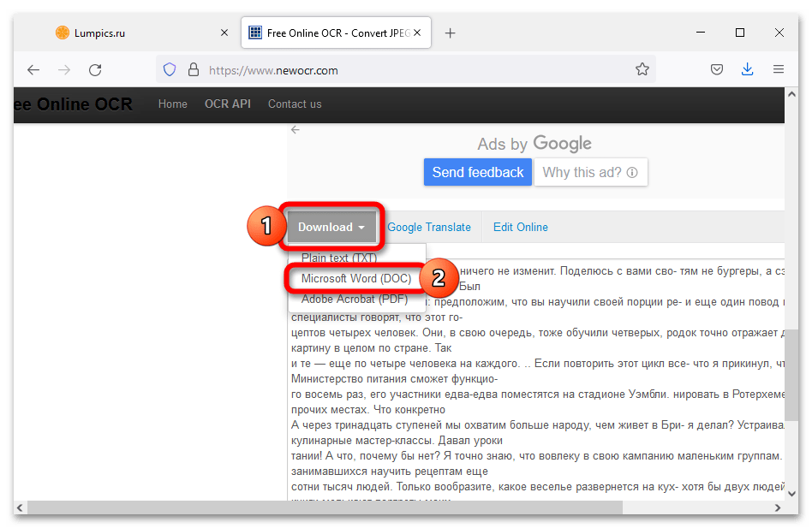Screen dimensions: 812x528
Task: Click the vertical scrollbar up arrow
Action: (791, 94)
